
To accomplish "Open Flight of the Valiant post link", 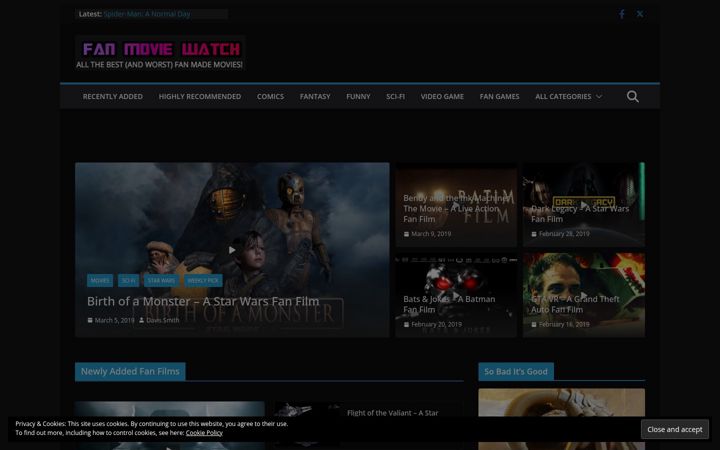I will point(393,413).
